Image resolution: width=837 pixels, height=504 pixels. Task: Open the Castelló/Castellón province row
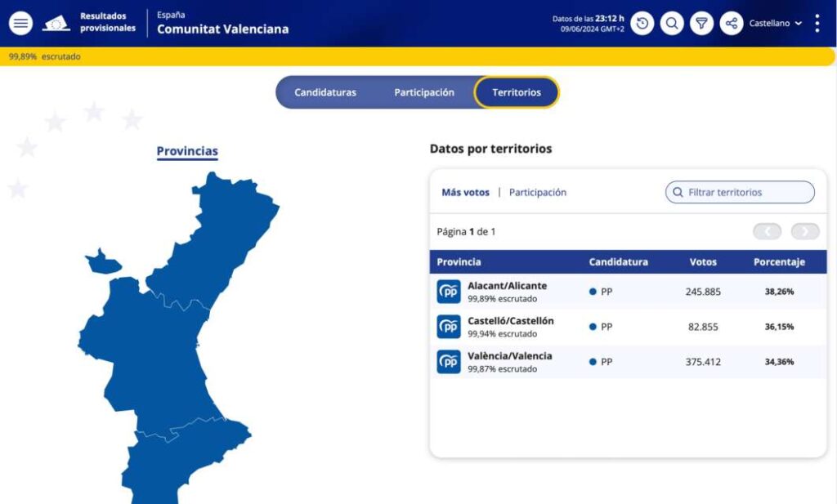[510, 327]
